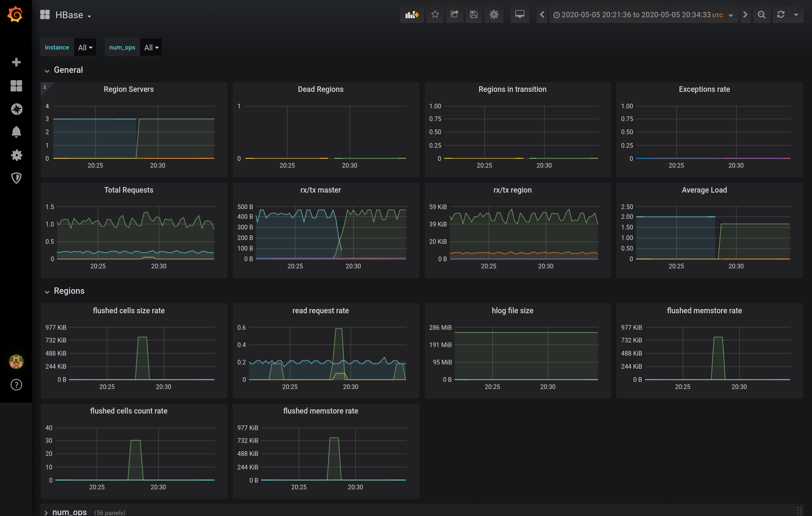This screenshot has width=812, height=516.
Task: Open the refresh interval dropdown arrow
Action: point(796,15)
